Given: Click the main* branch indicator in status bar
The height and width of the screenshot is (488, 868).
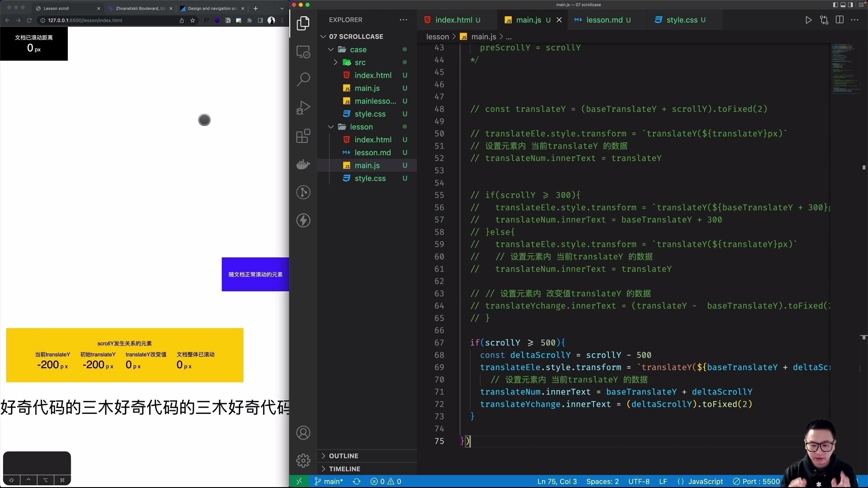Looking at the screenshot, I should point(329,481).
